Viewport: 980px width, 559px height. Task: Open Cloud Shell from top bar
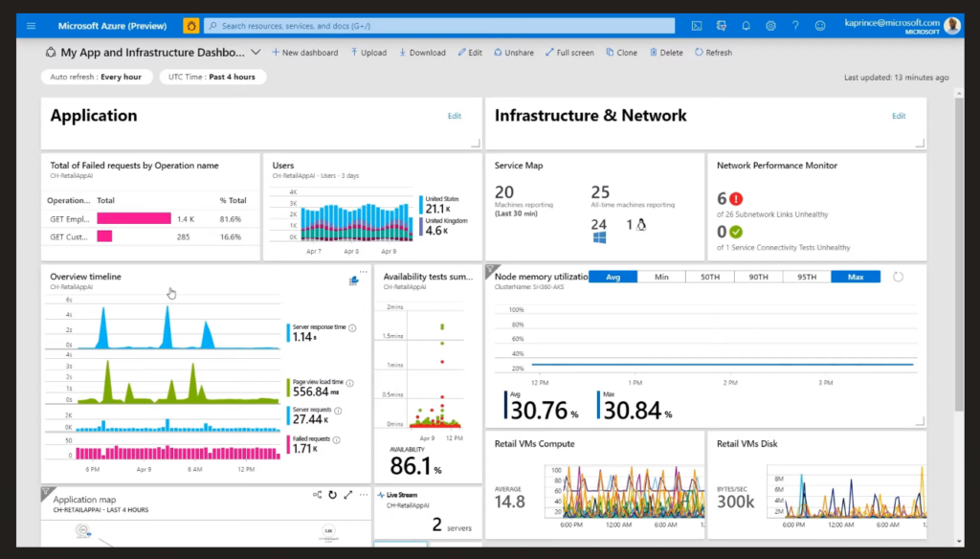(697, 26)
